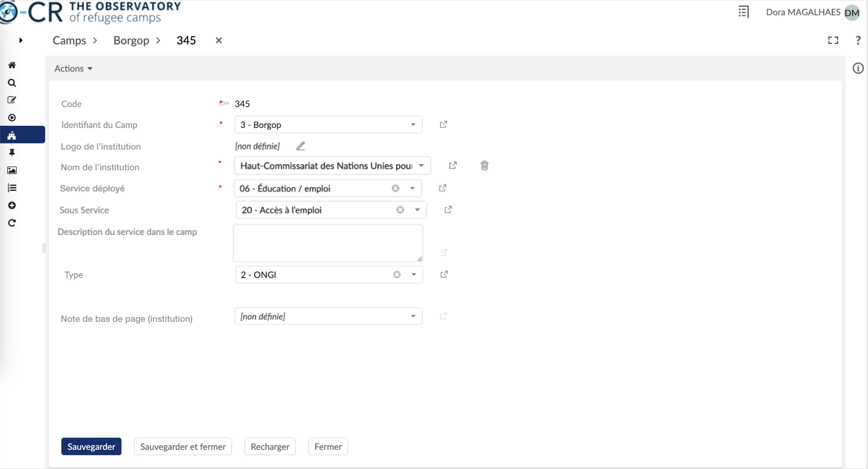Clear the Sous Service selection

click(x=400, y=210)
